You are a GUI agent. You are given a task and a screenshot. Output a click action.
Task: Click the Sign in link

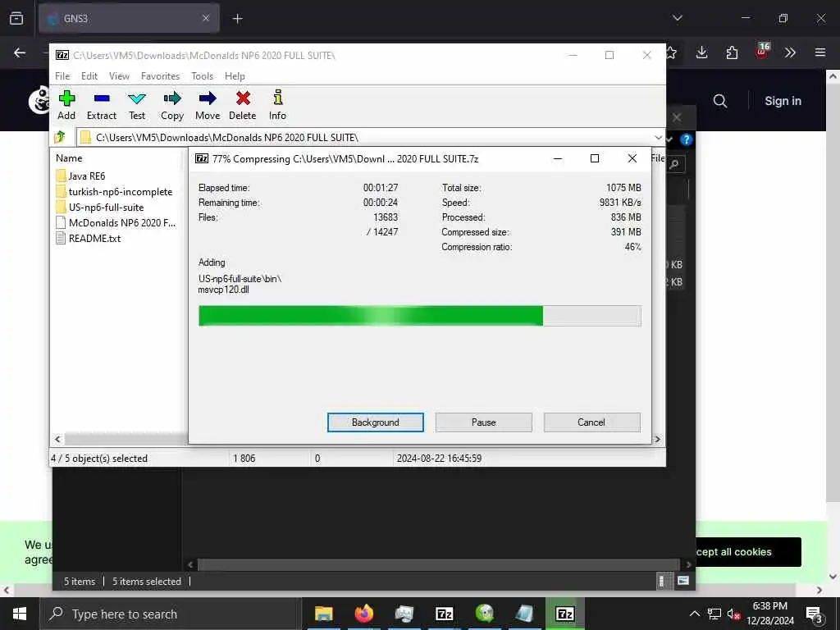[x=783, y=101]
